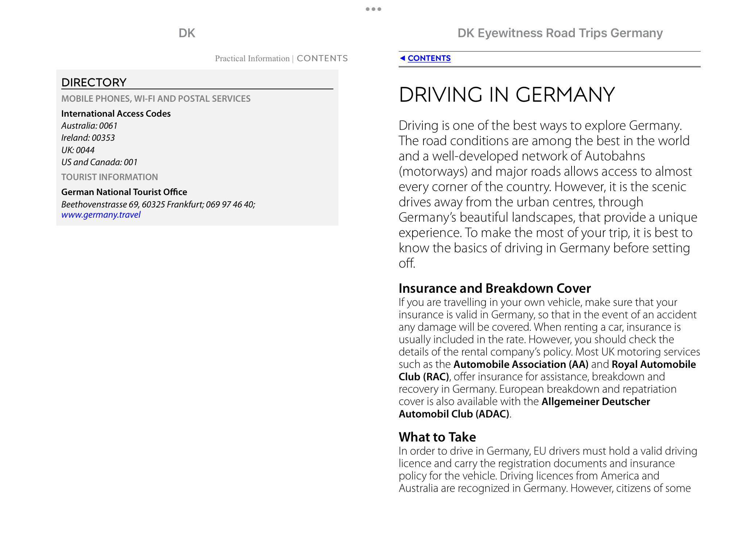Click the blue CONTENTS back link
This screenshot has height=560, width=747.
429,58
